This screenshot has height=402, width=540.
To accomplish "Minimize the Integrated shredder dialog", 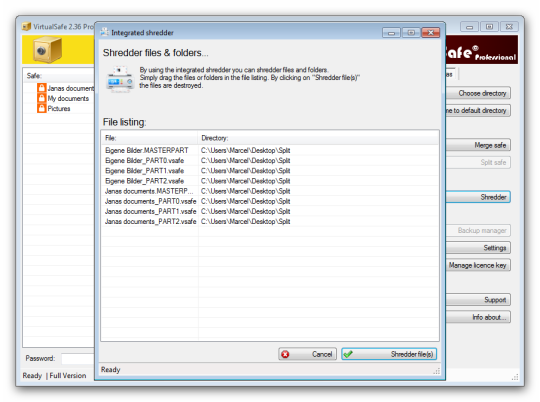I will tap(391, 33).
